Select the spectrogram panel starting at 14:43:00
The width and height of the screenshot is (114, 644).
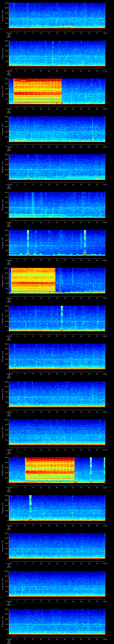(x=57, y=546)
